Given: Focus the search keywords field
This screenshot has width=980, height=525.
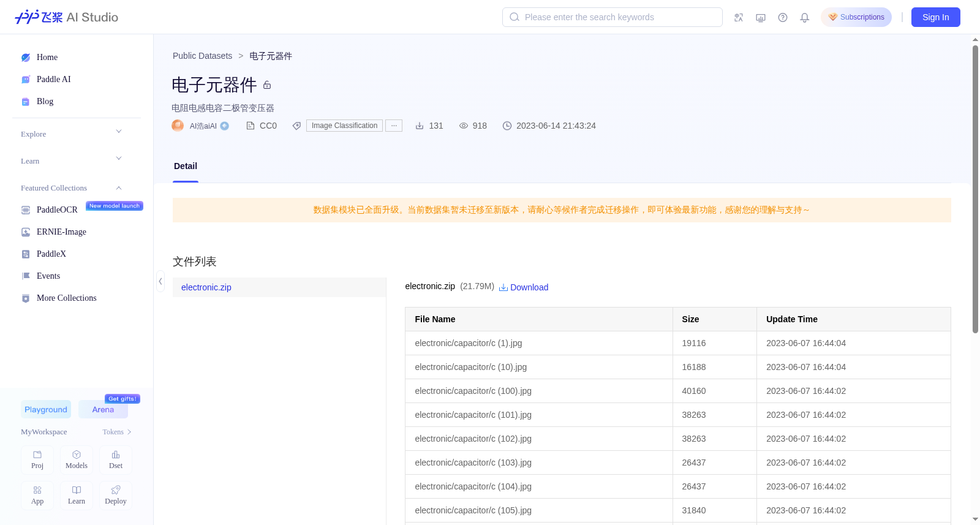Looking at the screenshot, I should tap(612, 17).
